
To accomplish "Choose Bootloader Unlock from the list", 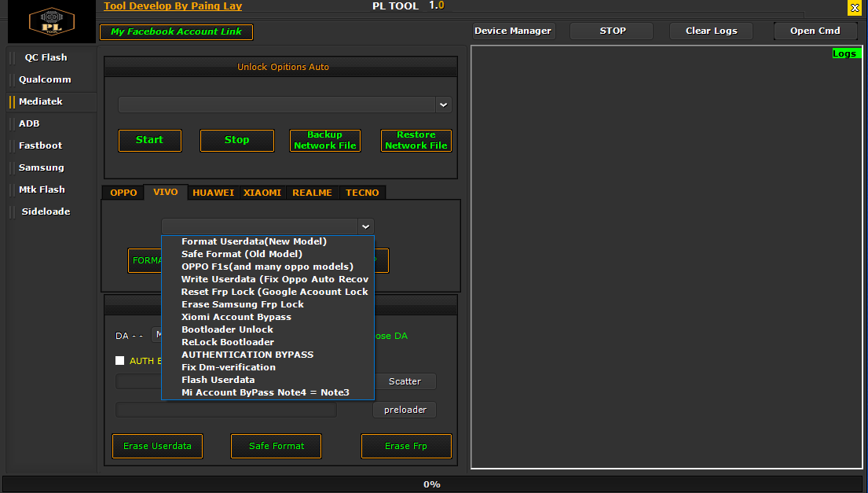I will click(x=268, y=329).
